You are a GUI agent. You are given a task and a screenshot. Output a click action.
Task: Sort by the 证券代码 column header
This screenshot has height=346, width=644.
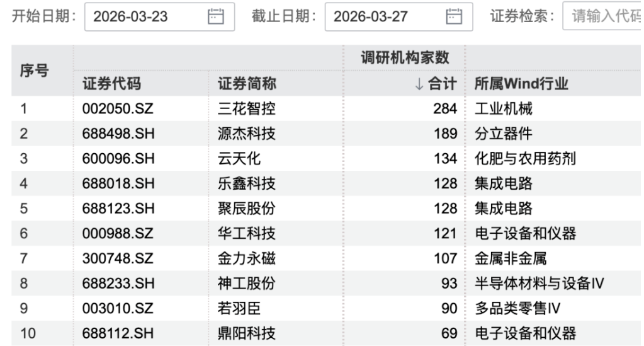[x=111, y=84]
